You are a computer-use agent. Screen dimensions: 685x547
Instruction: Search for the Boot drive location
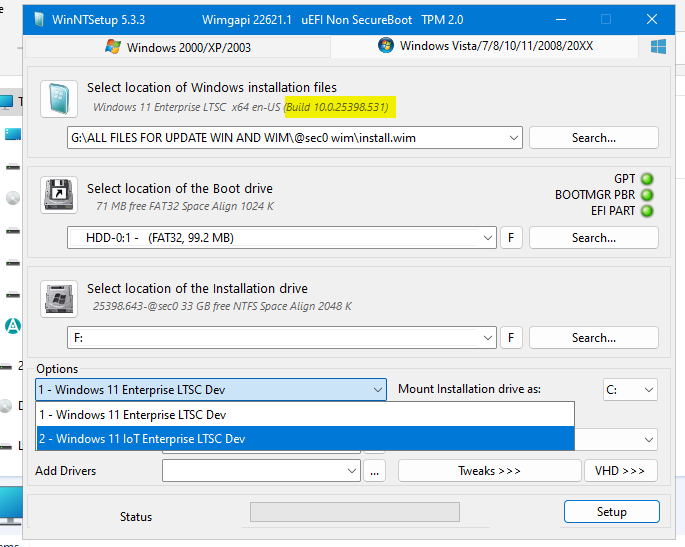pos(594,238)
